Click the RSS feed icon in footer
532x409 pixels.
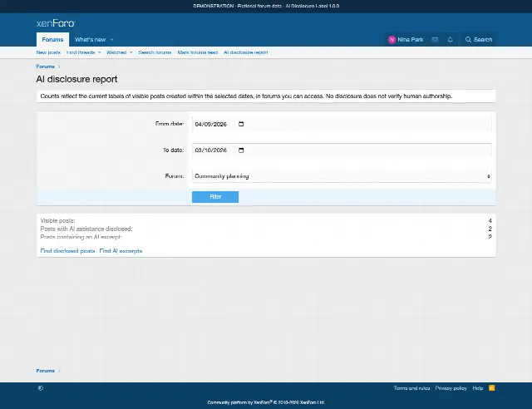pyautogui.click(x=491, y=388)
